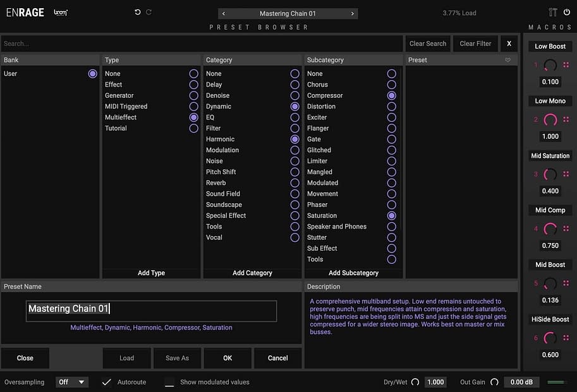The height and width of the screenshot is (392, 577).
Task: Check the Show modulated values box
Action: point(169,382)
